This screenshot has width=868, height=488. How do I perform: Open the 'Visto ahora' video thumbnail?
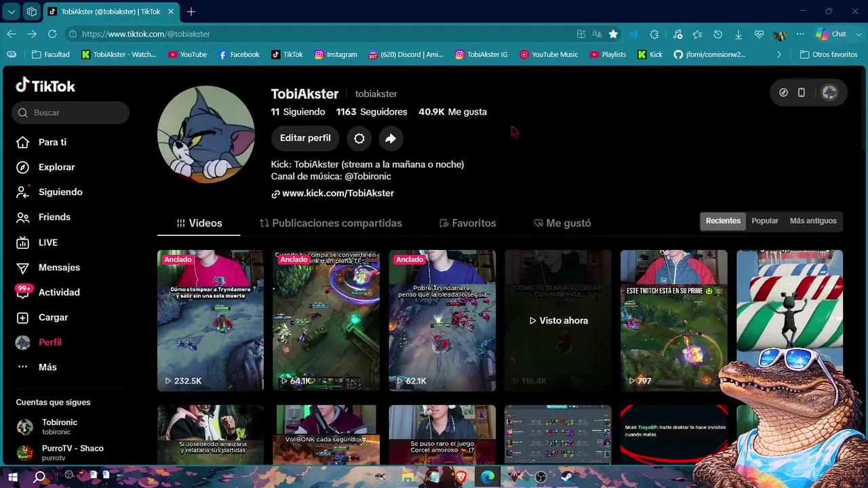(558, 321)
